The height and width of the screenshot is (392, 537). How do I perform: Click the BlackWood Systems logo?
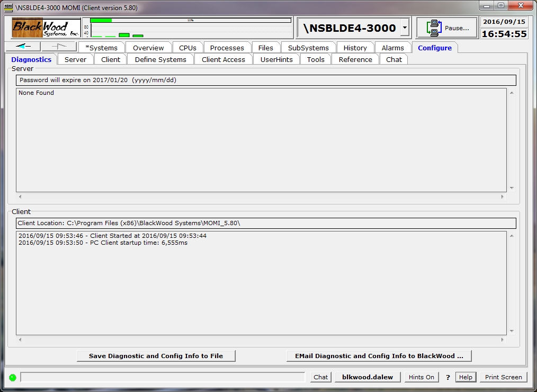(x=46, y=28)
